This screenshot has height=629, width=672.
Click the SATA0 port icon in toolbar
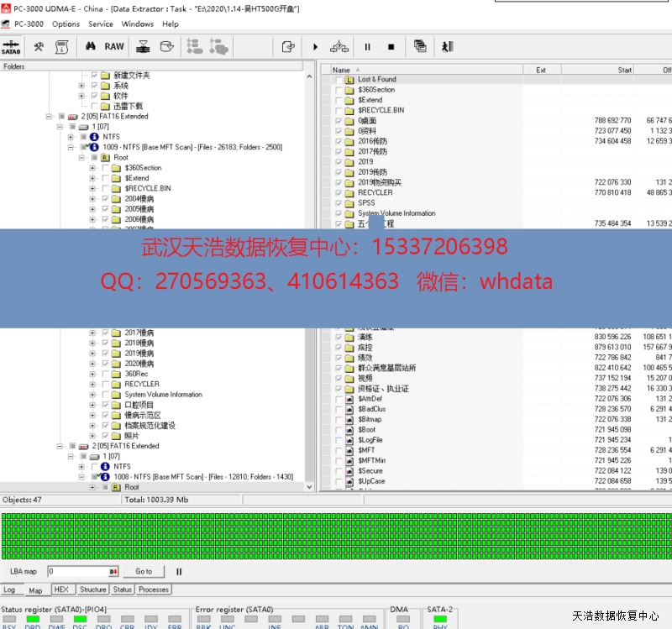[12, 47]
